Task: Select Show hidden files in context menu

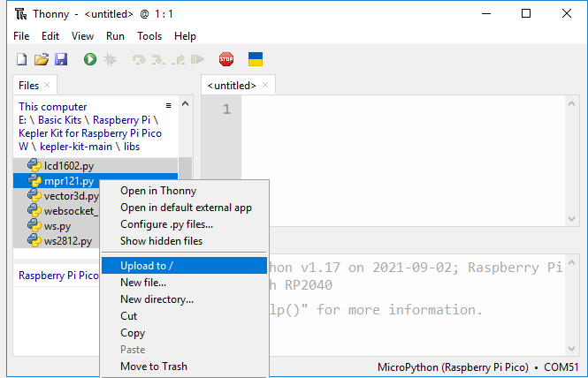Action: pos(184,241)
